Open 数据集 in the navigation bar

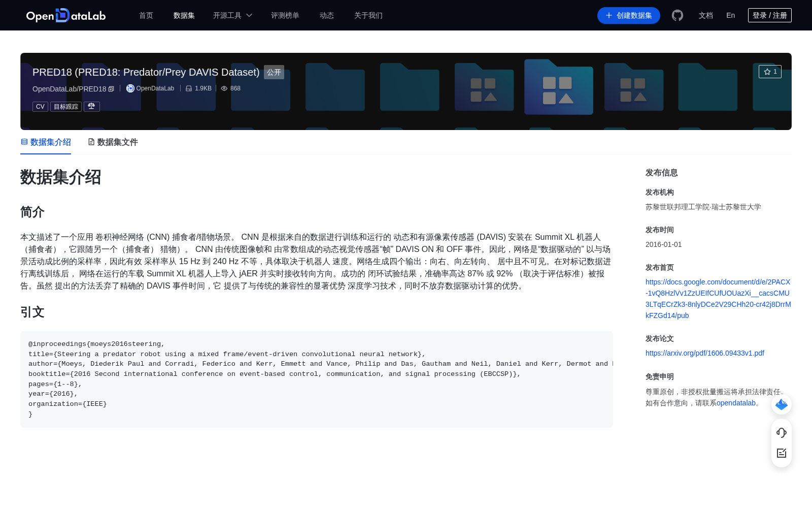184,15
